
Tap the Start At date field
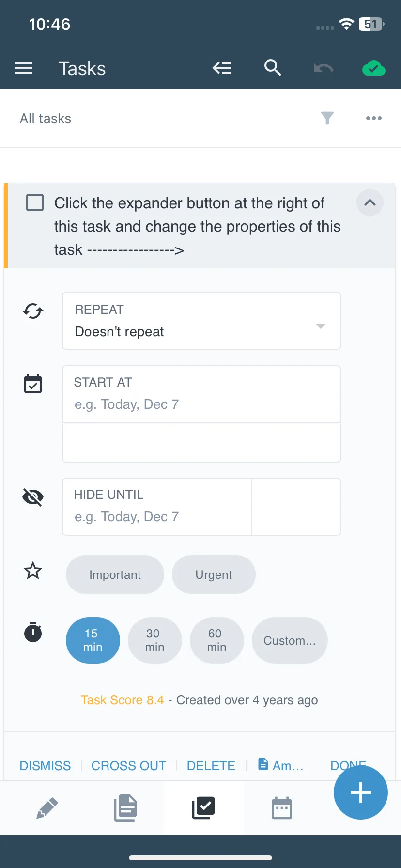201,394
